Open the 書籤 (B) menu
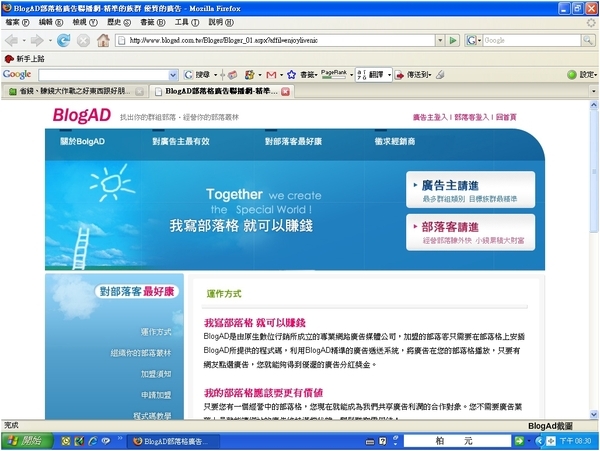 (x=152, y=23)
